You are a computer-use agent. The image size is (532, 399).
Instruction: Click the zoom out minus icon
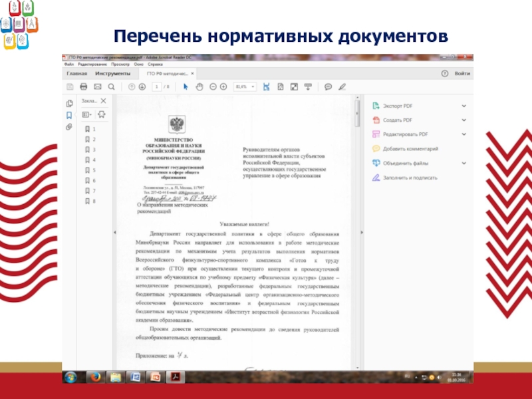[x=213, y=86]
